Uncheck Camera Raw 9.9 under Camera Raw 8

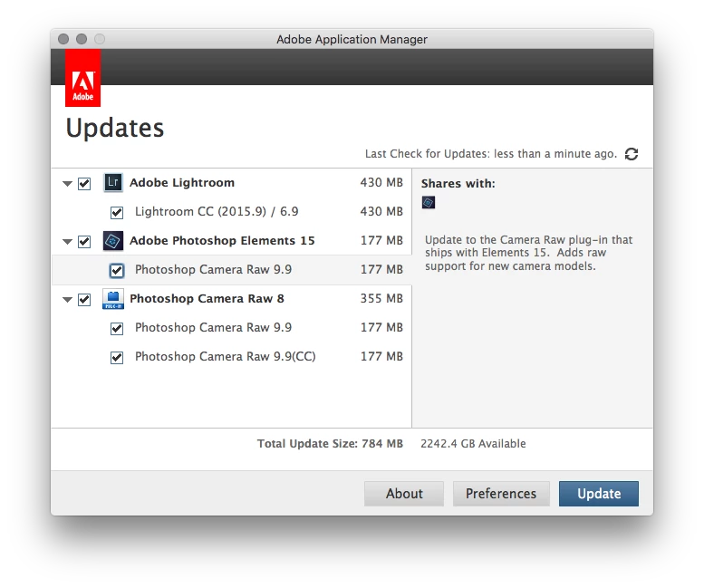point(117,329)
